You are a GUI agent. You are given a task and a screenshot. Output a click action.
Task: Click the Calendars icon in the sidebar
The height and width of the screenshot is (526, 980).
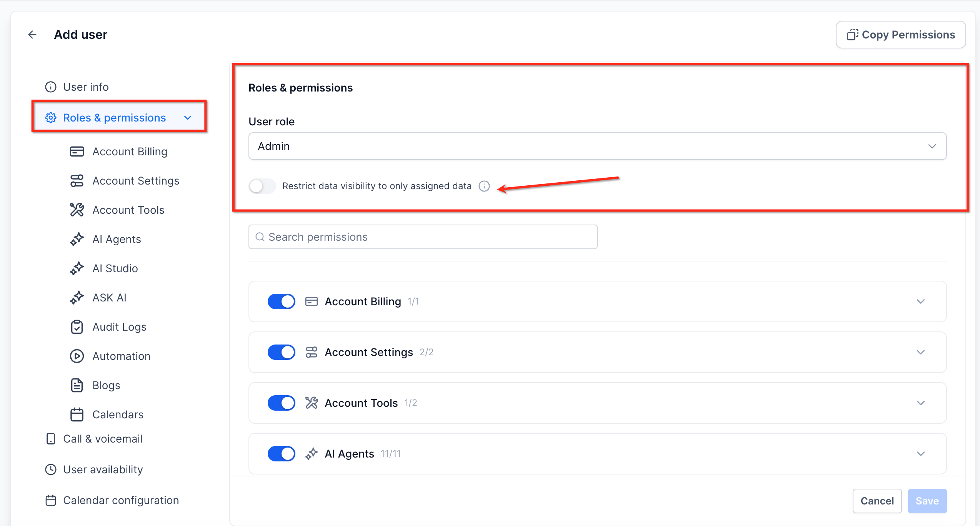pyautogui.click(x=77, y=414)
